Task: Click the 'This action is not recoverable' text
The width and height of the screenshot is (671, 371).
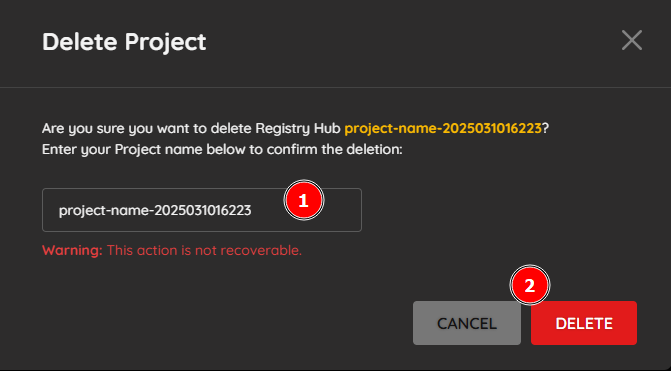Action: click(204, 250)
